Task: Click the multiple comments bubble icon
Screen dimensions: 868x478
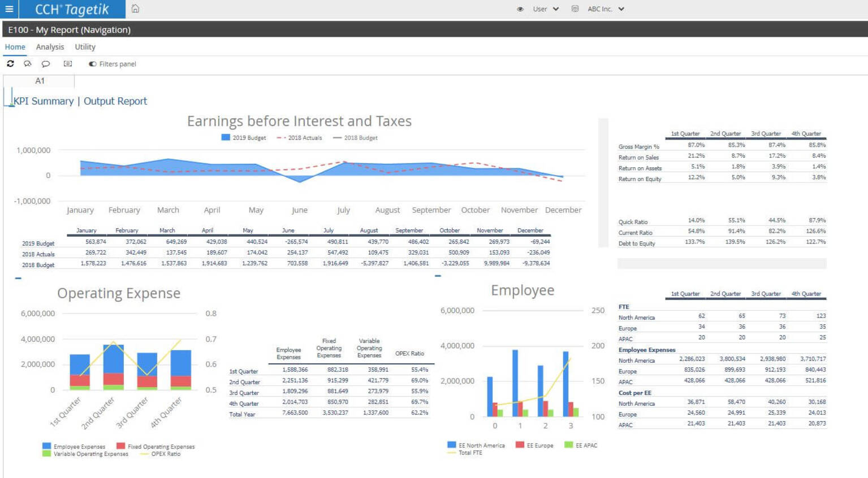Action: point(28,64)
